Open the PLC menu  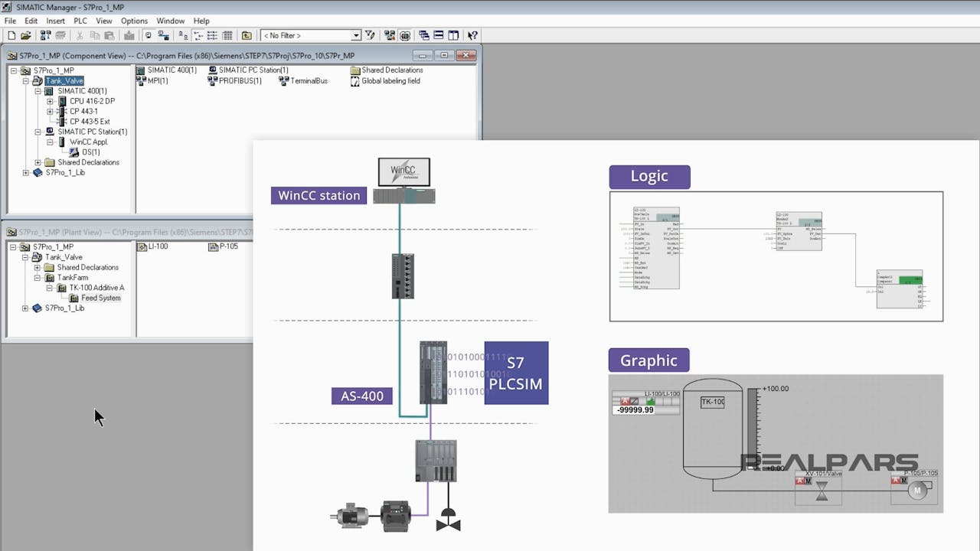click(79, 21)
